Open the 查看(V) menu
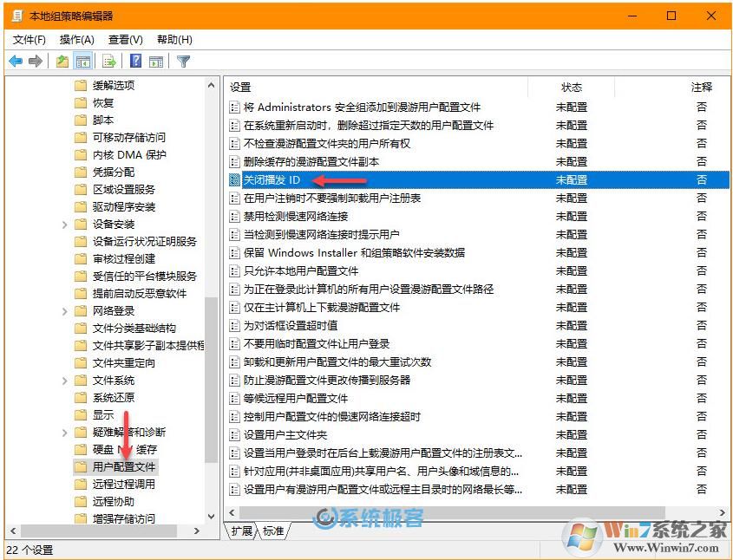The height and width of the screenshot is (560, 733). 125,40
